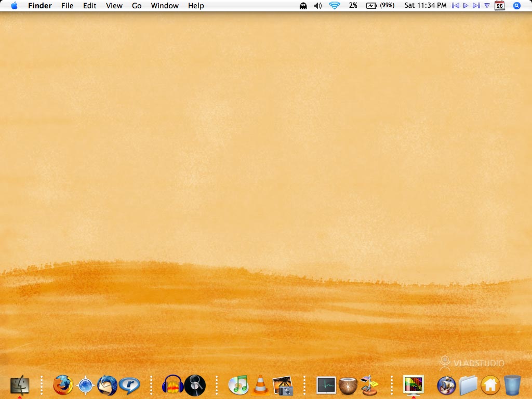Image resolution: width=532 pixels, height=399 pixels.
Task: Open Activity Monitor in the Dock
Action: (326, 385)
